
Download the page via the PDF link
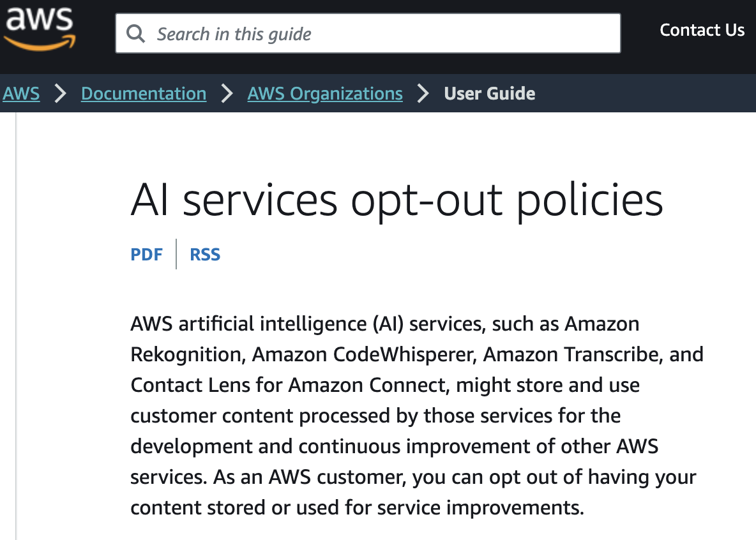pos(147,255)
